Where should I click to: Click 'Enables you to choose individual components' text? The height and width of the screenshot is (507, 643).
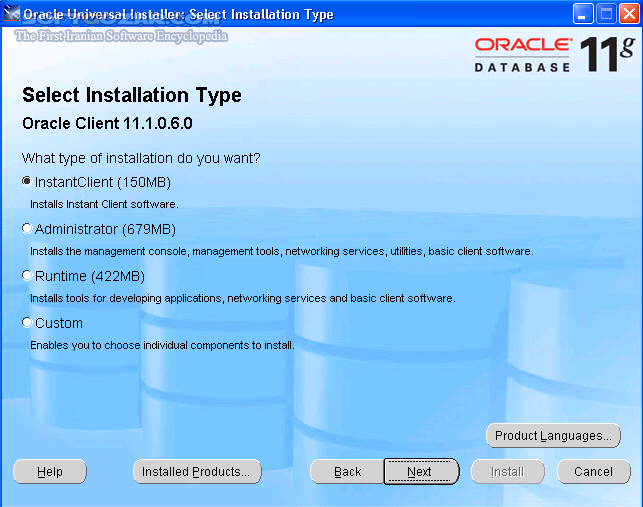click(x=162, y=345)
